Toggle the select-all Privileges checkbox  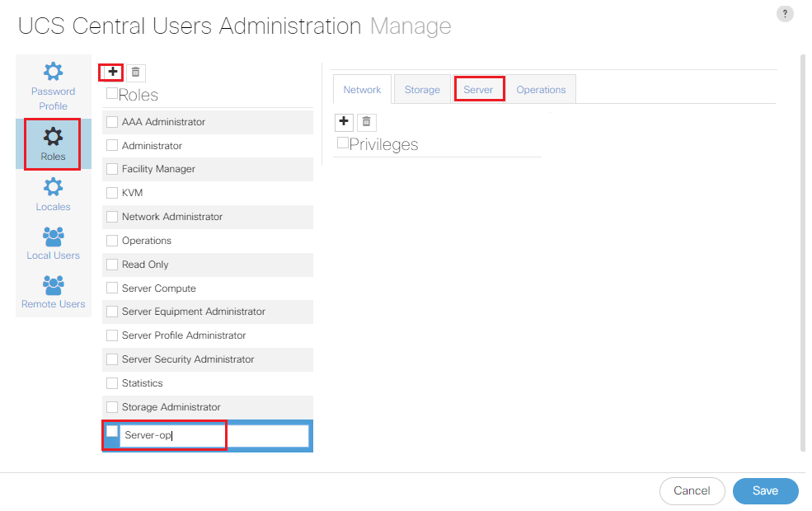point(342,143)
